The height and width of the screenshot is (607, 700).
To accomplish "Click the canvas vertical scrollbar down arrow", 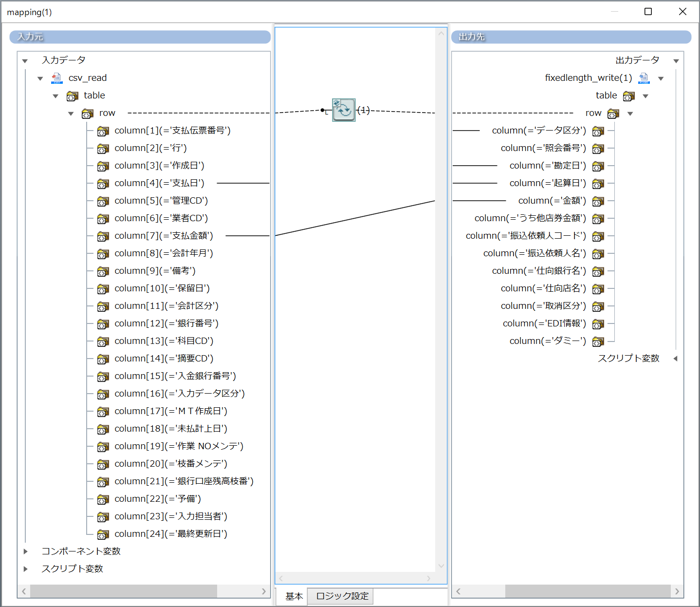I will (x=441, y=566).
